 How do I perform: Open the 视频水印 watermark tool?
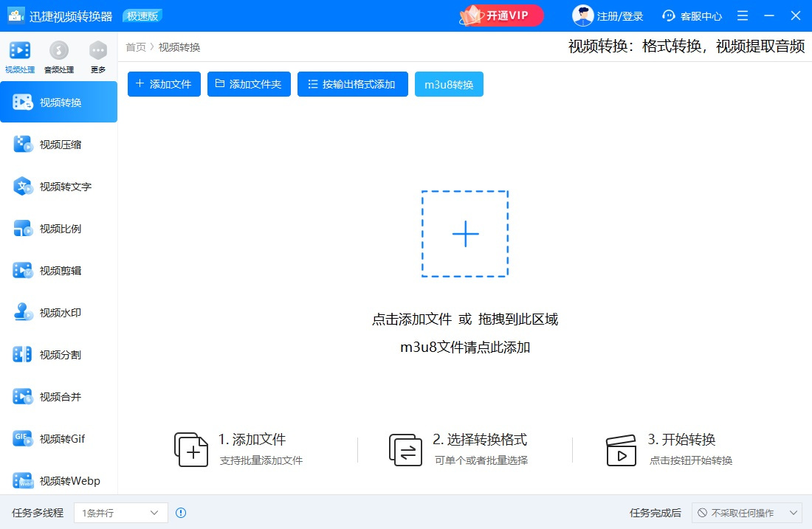[x=59, y=312]
